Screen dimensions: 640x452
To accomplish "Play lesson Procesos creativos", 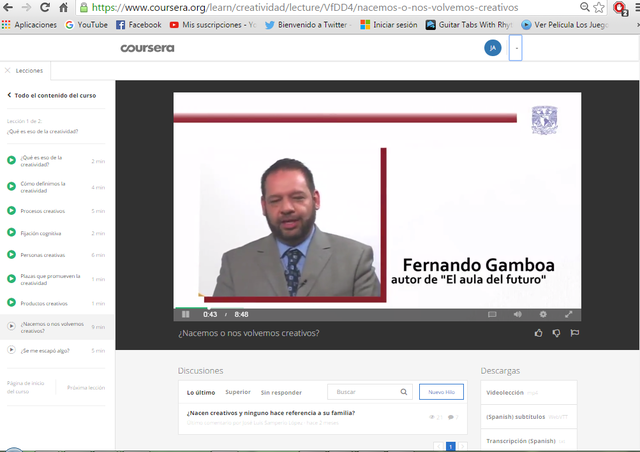I will (x=56, y=211).
